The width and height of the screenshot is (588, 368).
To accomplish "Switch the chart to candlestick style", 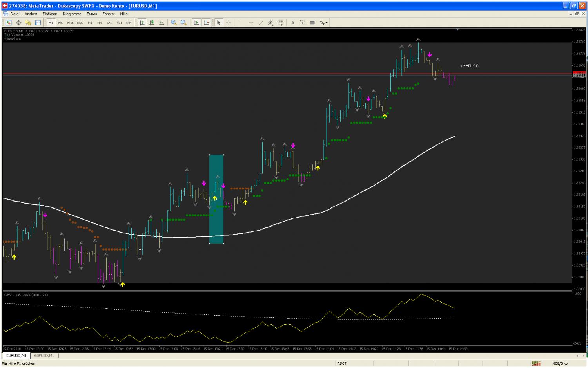I will click(x=152, y=23).
